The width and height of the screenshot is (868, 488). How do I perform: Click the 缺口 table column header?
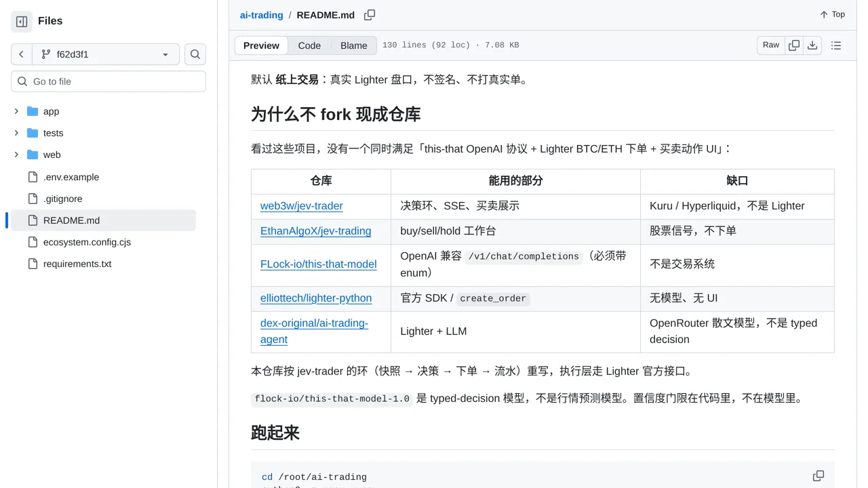[x=737, y=181]
